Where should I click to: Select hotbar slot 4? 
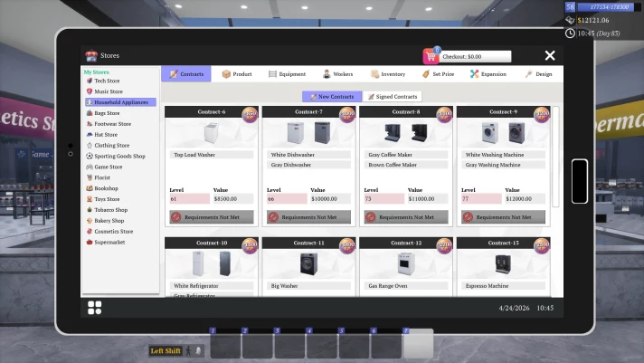click(322, 343)
